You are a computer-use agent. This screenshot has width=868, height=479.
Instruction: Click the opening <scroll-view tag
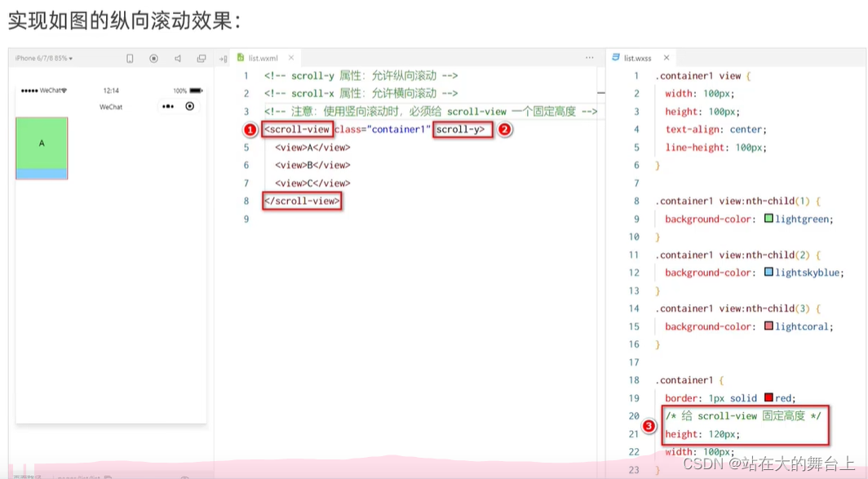(297, 130)
